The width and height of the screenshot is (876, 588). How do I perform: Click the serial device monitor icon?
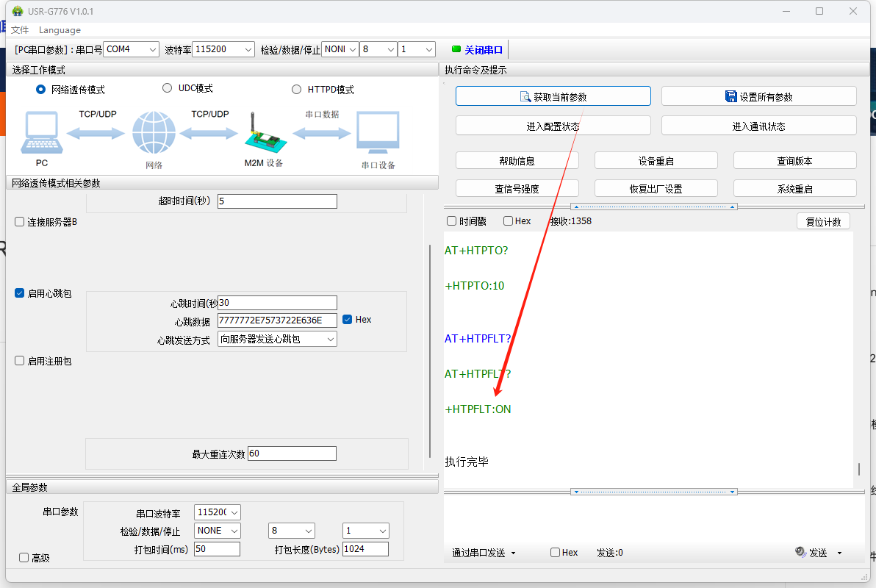point(378,134)
